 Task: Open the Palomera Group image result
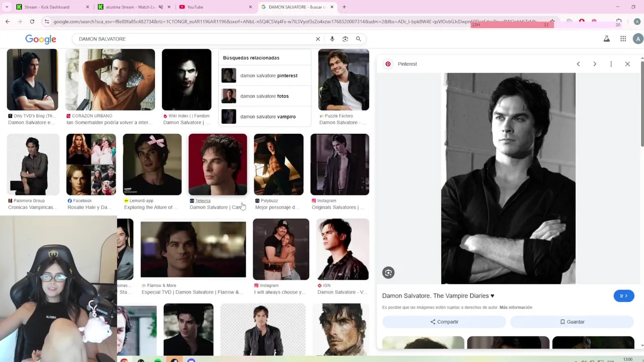click(x=33, y=164)
